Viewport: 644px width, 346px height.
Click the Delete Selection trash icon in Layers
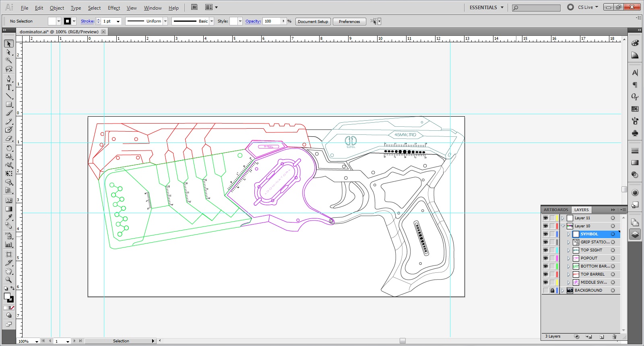pyautogui.click(x=614, y=337)
